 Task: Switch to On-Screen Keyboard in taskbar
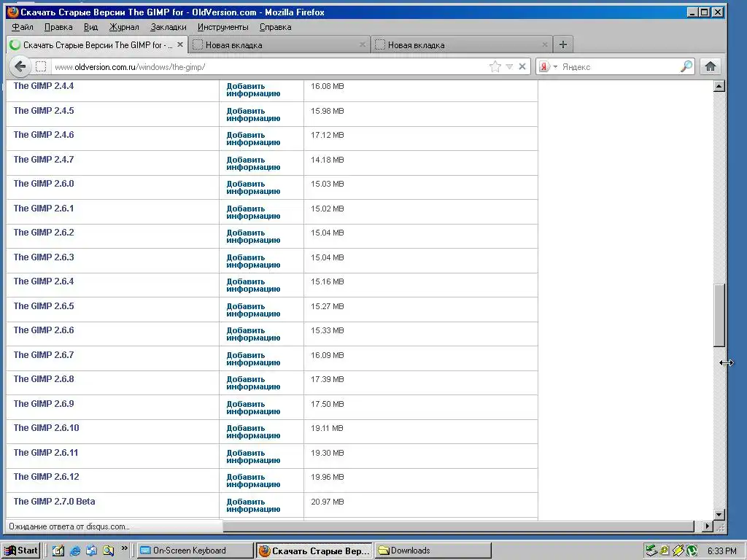point(196,551)
